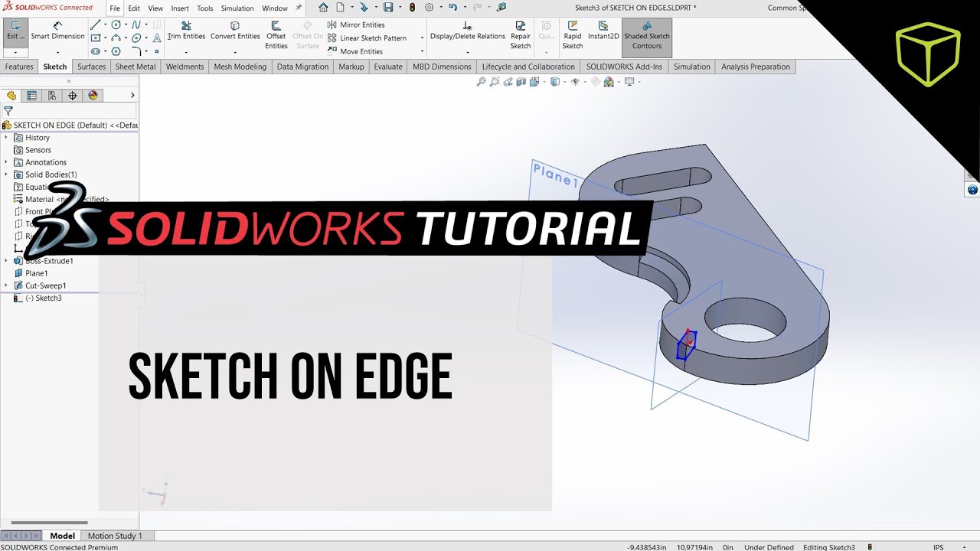This screenshot has height=551, width=980.
Task: Open the Insert menu
Action: (x=180, y=8)
